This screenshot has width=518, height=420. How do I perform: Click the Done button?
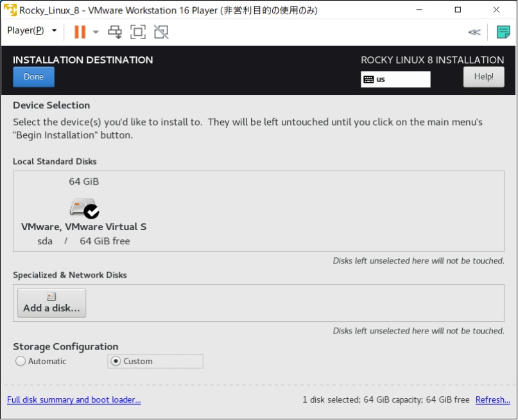(x=33, y=76)
